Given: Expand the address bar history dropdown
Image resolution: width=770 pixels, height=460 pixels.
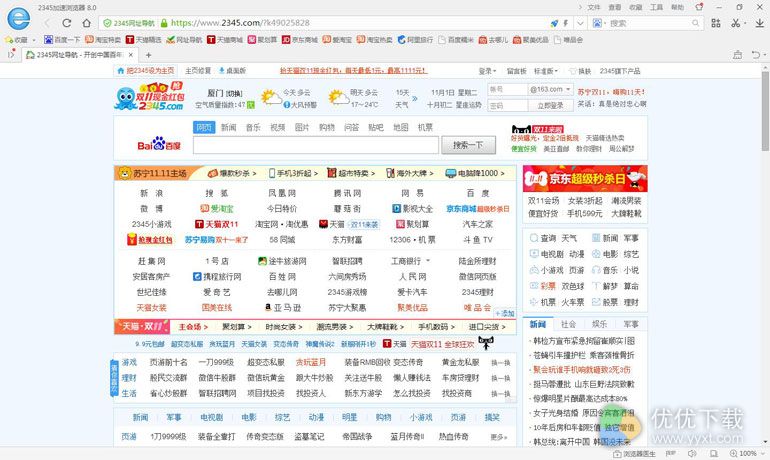Looking at the screenshot, I should click(x=580, y=23).
